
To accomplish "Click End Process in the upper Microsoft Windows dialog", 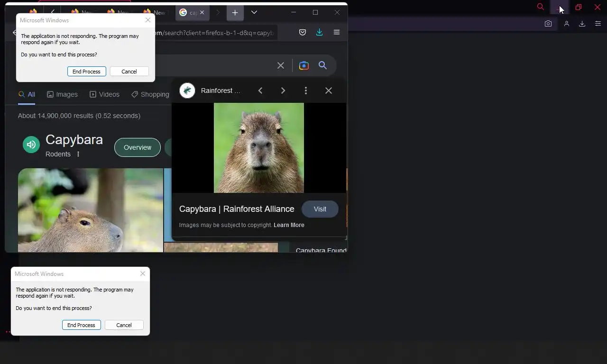I will pyautogui.click(x=86, y=72).
